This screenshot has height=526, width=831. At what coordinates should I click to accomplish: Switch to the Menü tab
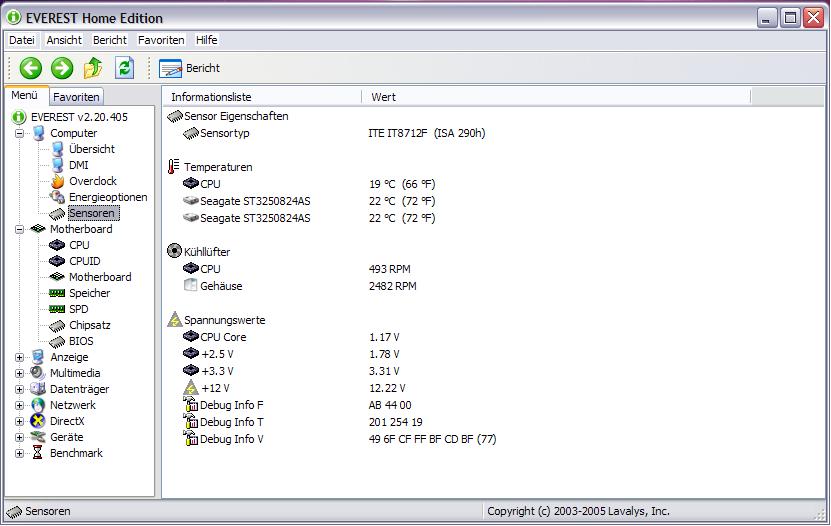click(24, 95)
